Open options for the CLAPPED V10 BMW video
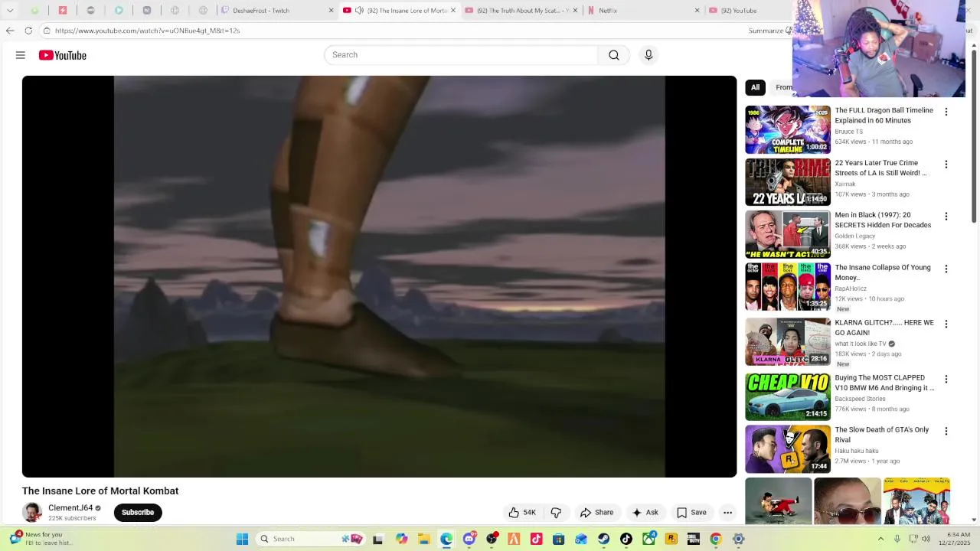This screenshot has height=551, width=980. (946, 380)
